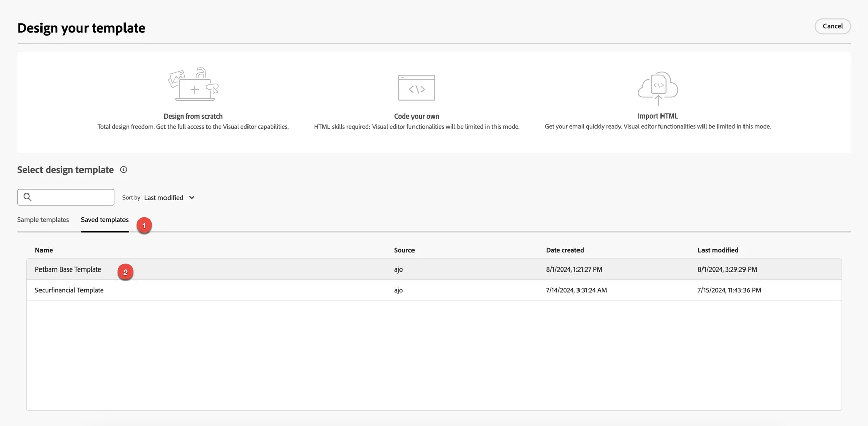Screen dimensions: 868x426
Task: Click the Get your email quickly ready text
Action: coord(657,127)
